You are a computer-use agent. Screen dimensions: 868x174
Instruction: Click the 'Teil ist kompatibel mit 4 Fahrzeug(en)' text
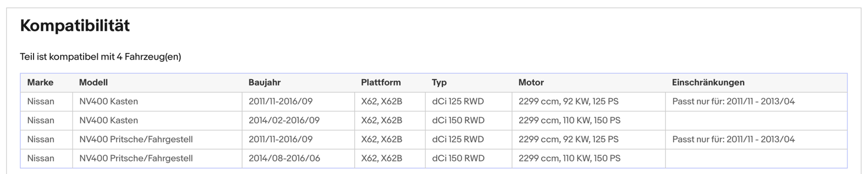pyautogui.click(x=100, y=57)
